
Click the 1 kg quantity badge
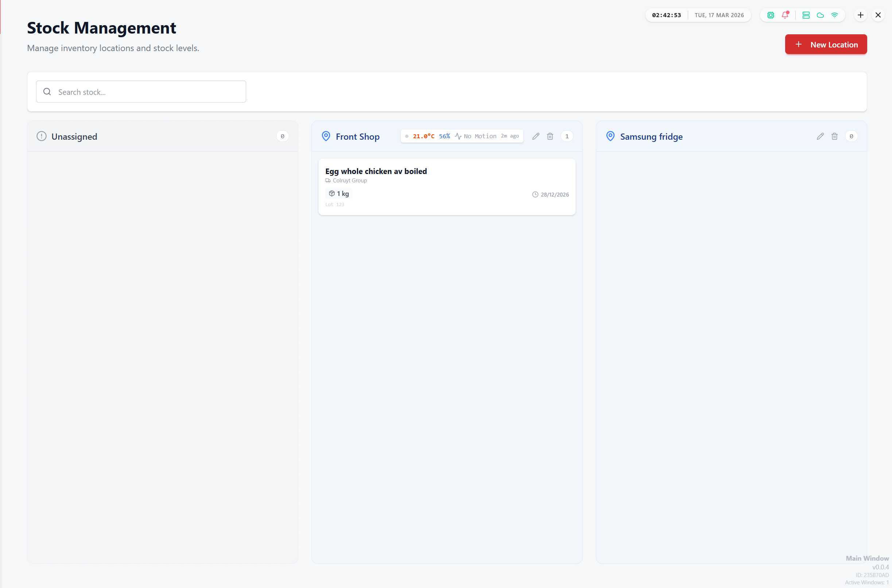(339, 193)
